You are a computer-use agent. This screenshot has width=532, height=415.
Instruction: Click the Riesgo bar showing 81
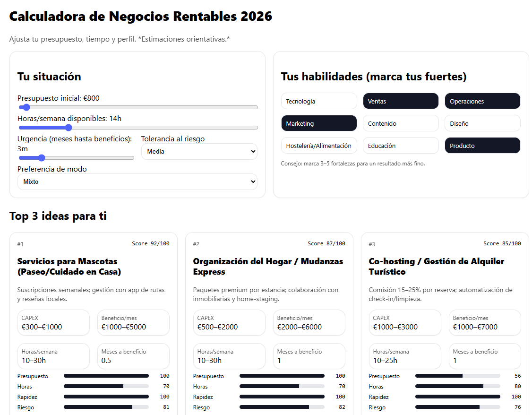tap(106, 407)
